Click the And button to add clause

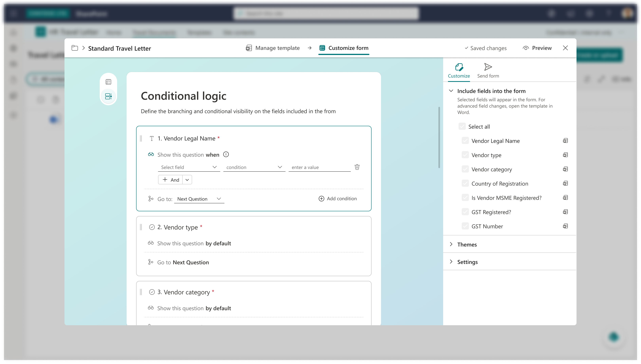coord(171,180)
